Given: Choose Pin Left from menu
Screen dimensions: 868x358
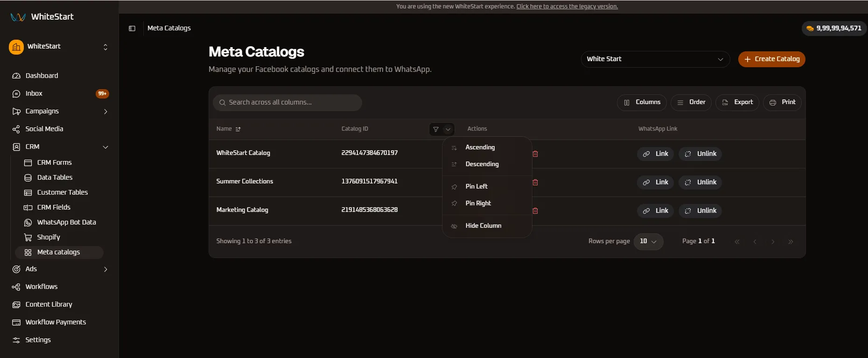Looking at the screenshot, I should pos(487,187).
